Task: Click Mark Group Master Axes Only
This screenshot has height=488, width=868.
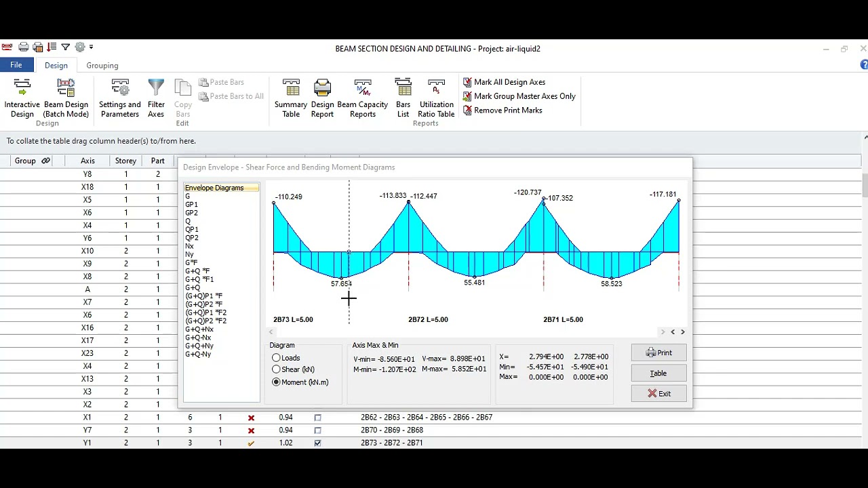Action: (x=519, y=96)
